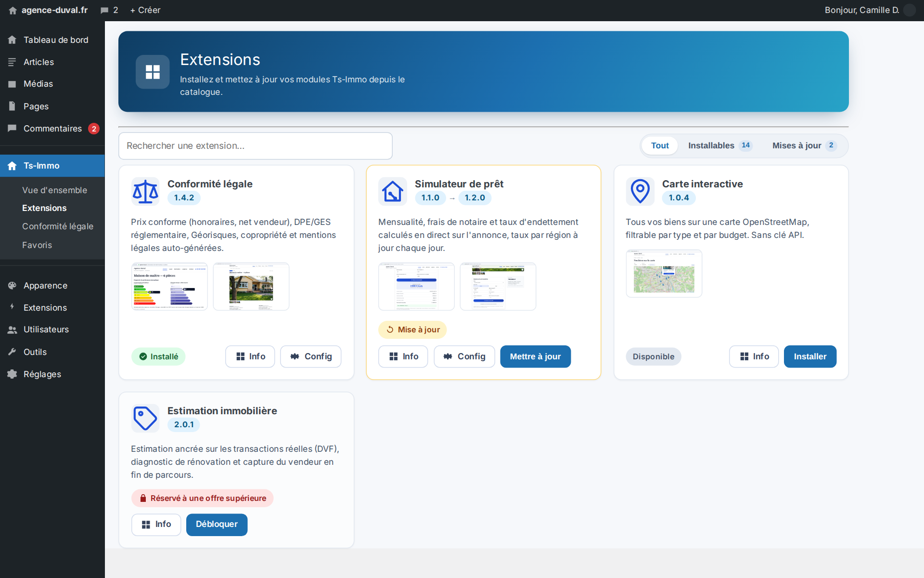
Task: Open Articles in the sidebar
Action: click(52, 62)
